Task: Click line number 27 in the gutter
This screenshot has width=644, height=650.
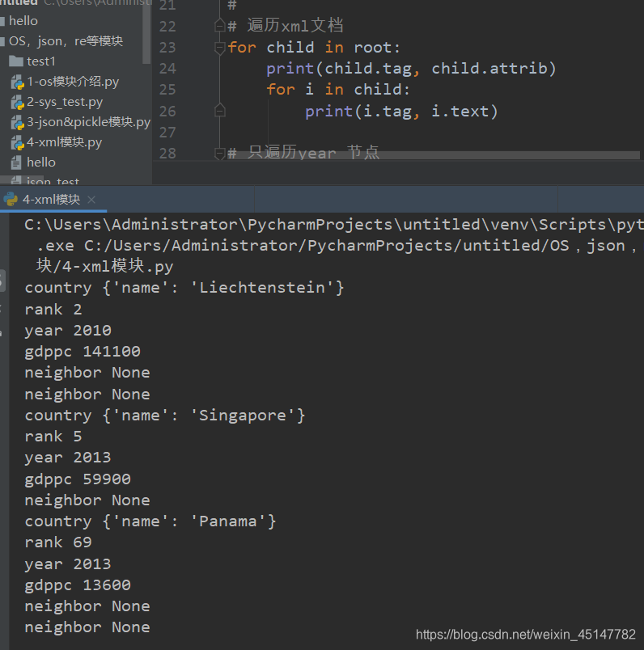Action: pyautogui.click(x=167, y=133)
